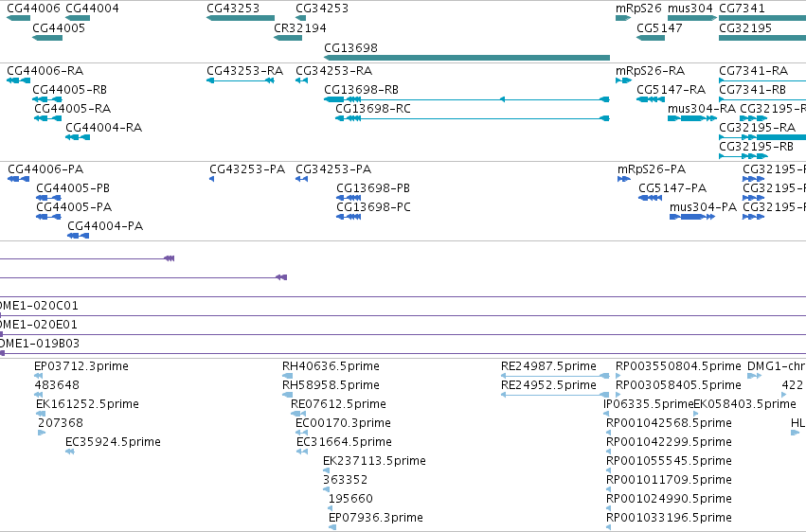Select the CG13698-RC transcript label
Viewport: 806px width, 532px height.
tap(373, 109)
